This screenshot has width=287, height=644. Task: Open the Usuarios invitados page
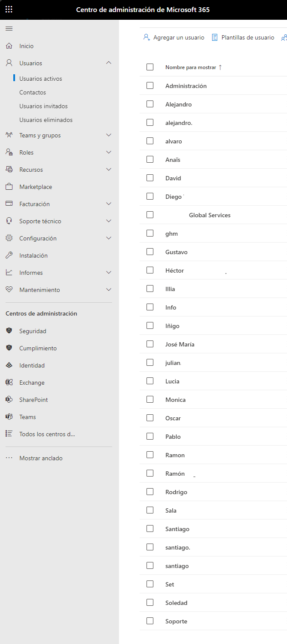pos(43,106)
